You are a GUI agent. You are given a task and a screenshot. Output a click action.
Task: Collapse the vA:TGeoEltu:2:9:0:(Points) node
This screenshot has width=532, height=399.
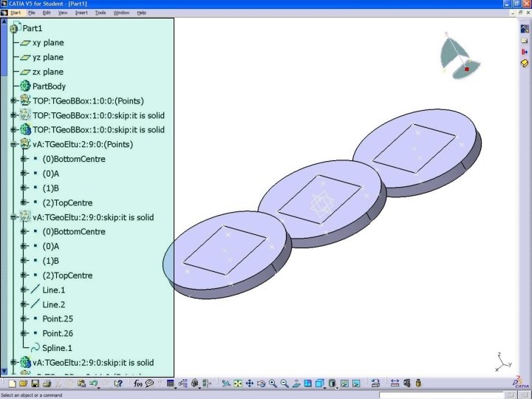pyautogui.click(x=13, y=145)
